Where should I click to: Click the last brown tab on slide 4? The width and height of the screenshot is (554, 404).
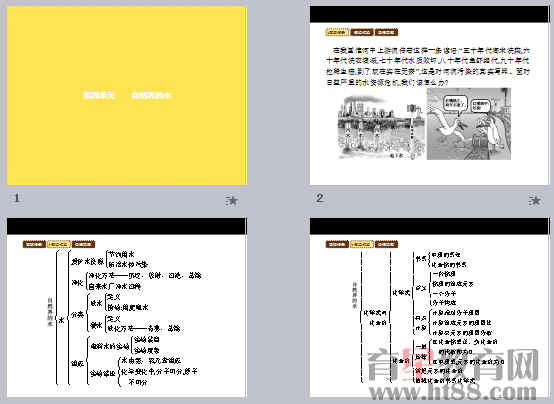pyautogui.click(x=387, y=244)
